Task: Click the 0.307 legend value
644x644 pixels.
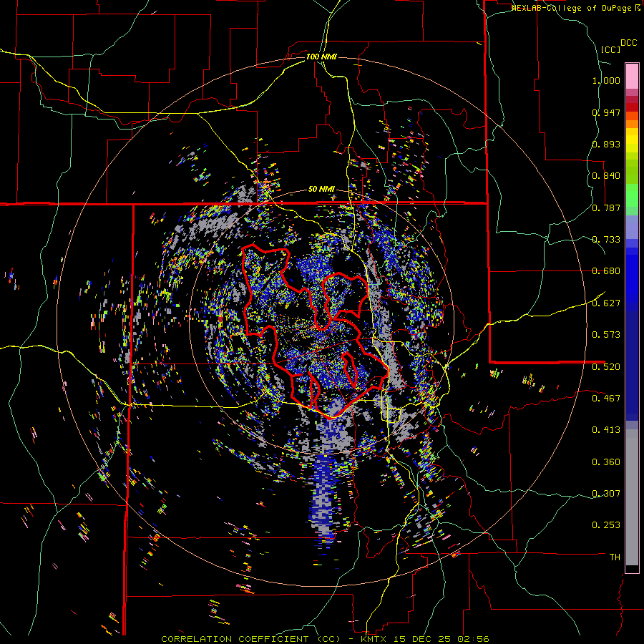Action: 606,494
